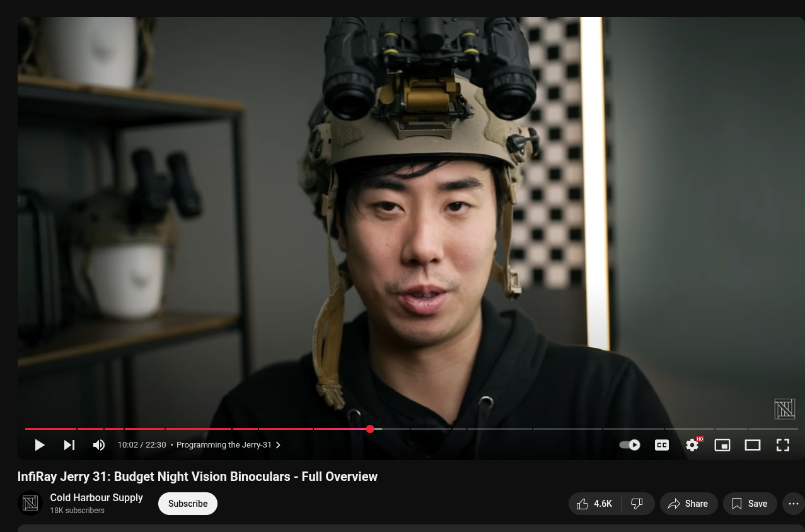Click the channel watermark in the video
The image size is (805, 532).
785,409
